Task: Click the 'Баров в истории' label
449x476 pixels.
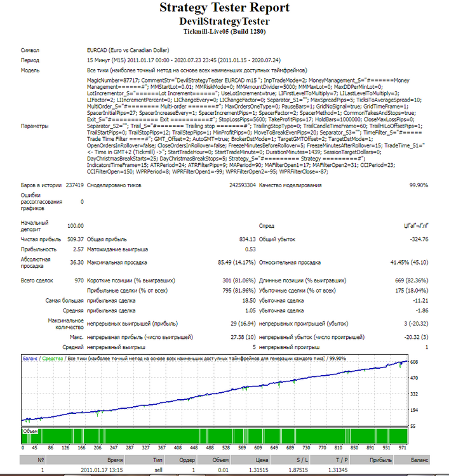Action: 41,185
